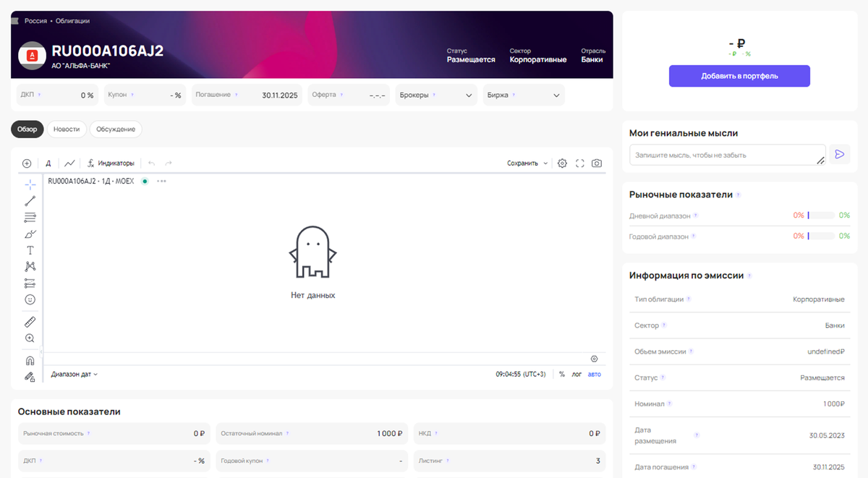This screenshot has width=868, height=478.
Task: Click the 30.11.2025 Погашение date value
Action: click(x=280, y=95)
